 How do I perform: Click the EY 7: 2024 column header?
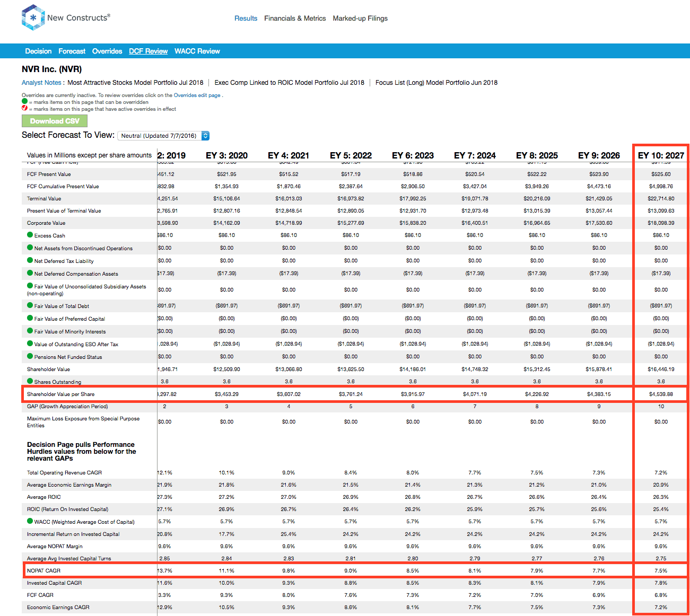475,155
